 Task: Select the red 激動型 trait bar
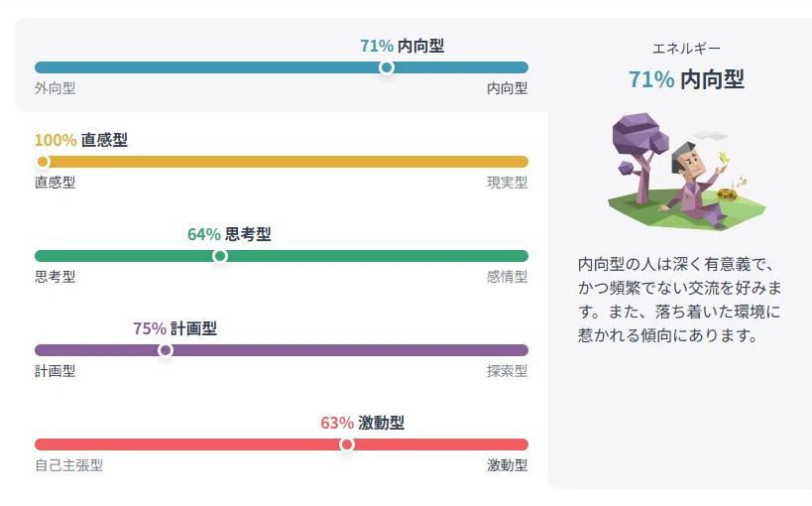coord(282,444)
